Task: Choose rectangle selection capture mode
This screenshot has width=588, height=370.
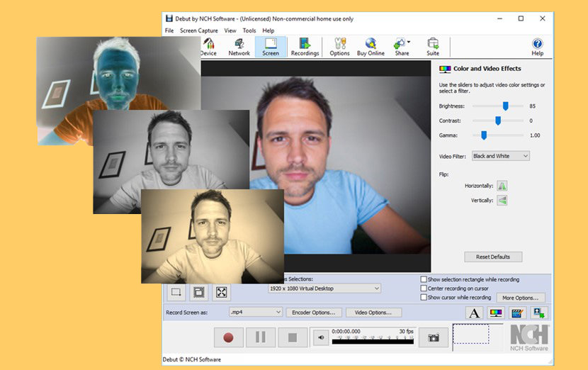Action: [176, 292]
